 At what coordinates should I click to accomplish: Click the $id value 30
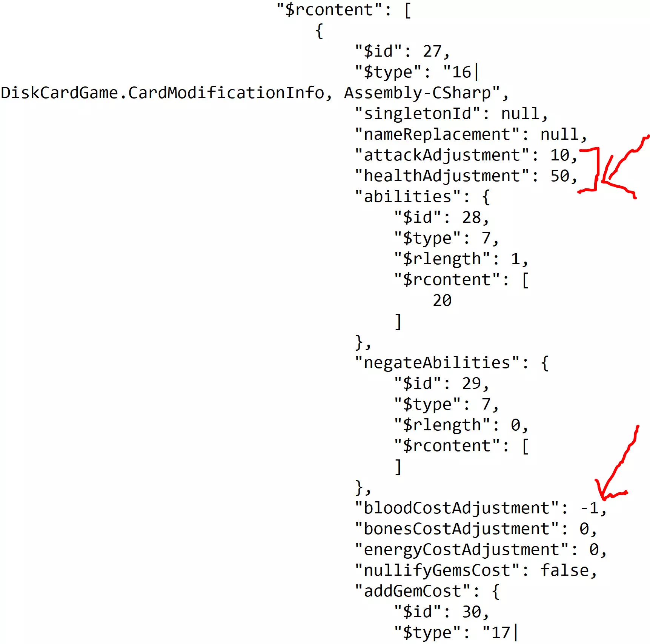[x=472, y=612]
